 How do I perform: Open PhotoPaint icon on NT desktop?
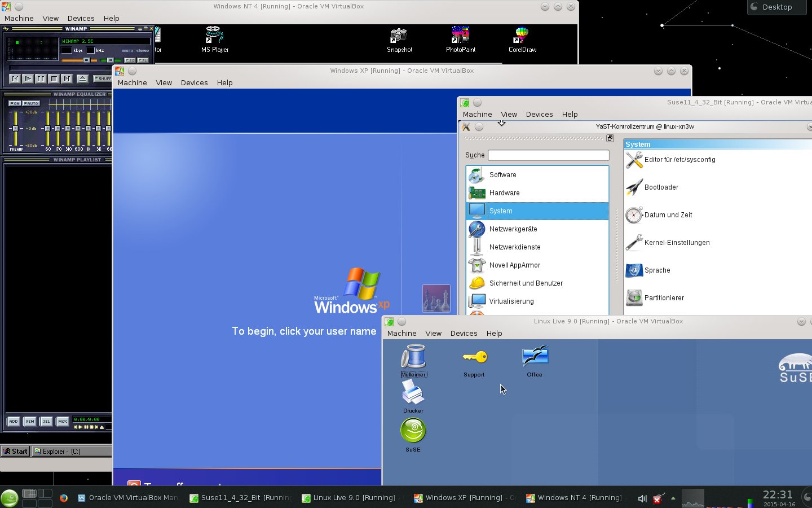pyautogui.click(x=461, y=40)
